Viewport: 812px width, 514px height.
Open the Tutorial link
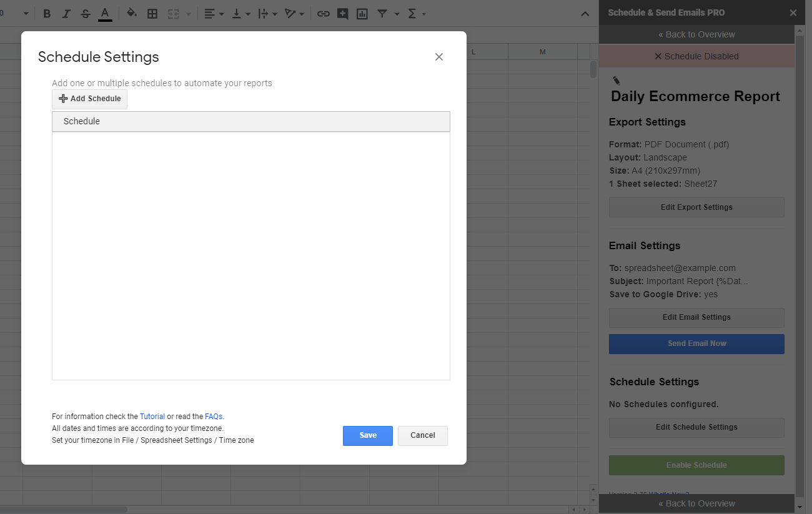tap(152, 417)
